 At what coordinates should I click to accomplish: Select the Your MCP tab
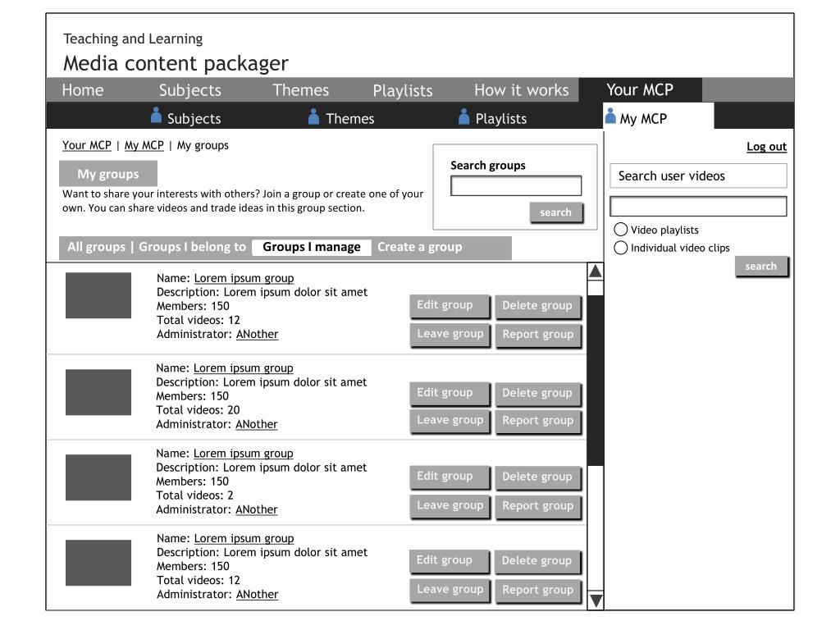click(640, 89)
